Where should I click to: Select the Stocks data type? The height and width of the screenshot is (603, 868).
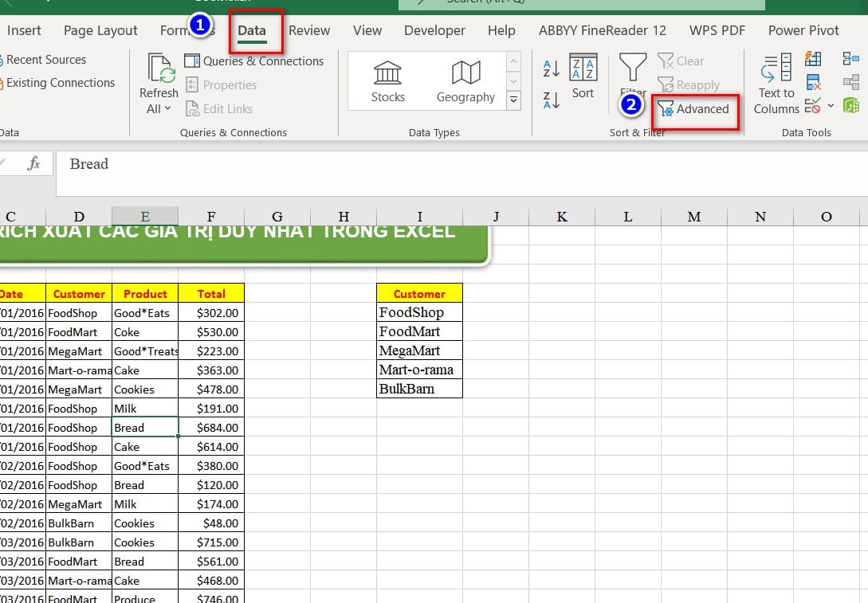click(388, 82)
